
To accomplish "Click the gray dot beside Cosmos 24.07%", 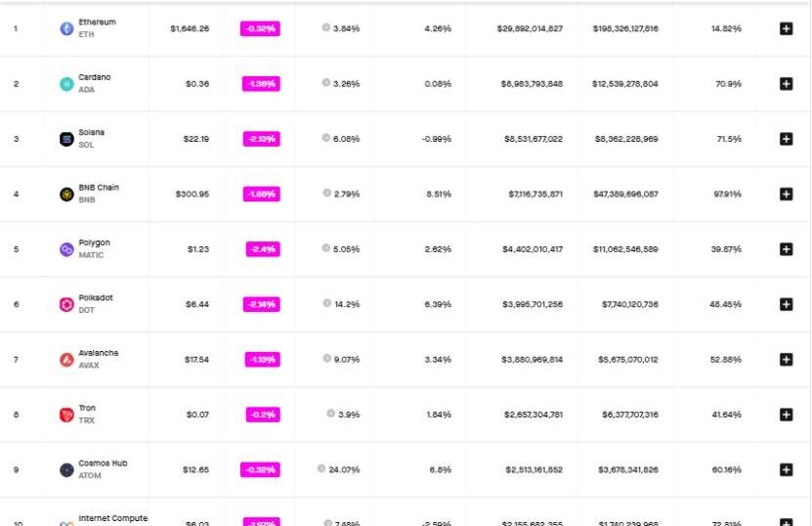I will (321, 469).
